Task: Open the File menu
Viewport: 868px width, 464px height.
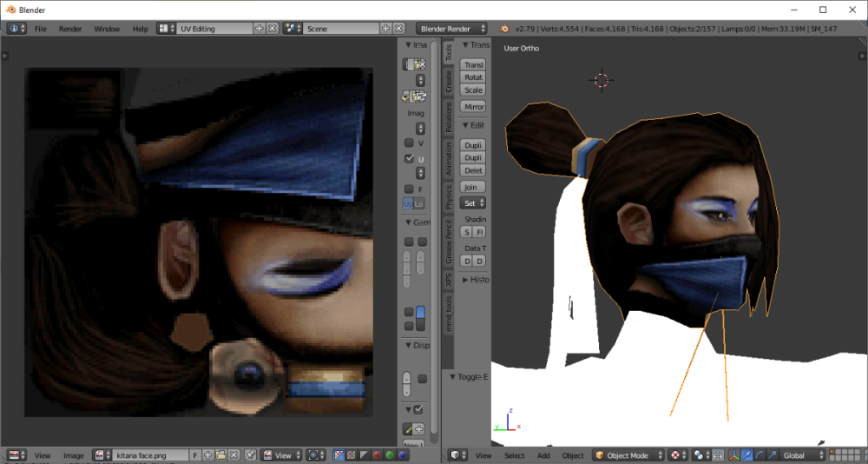Action: pos(41,29)
